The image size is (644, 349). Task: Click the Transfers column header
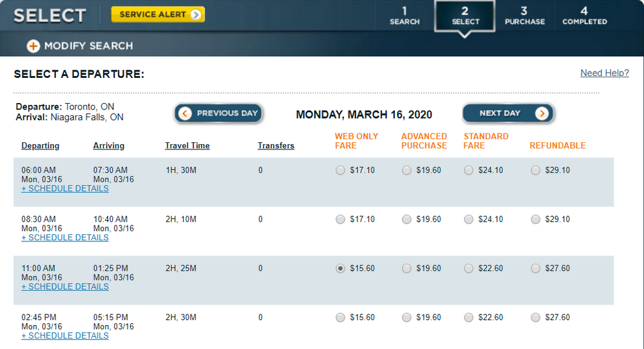coord(276,146)
